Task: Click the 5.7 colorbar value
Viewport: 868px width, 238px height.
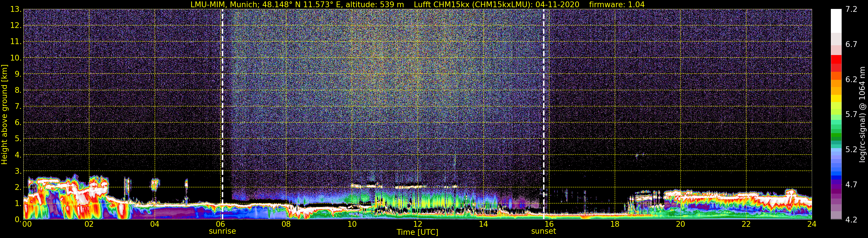Action: coord(851,115)
